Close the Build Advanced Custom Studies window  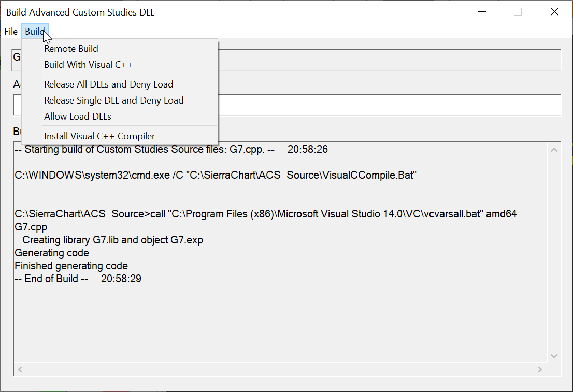coord(554,12)
